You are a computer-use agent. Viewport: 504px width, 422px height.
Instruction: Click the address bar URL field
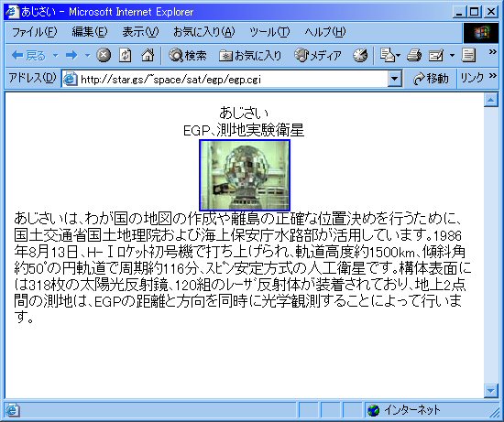click(x=225, y=79)
